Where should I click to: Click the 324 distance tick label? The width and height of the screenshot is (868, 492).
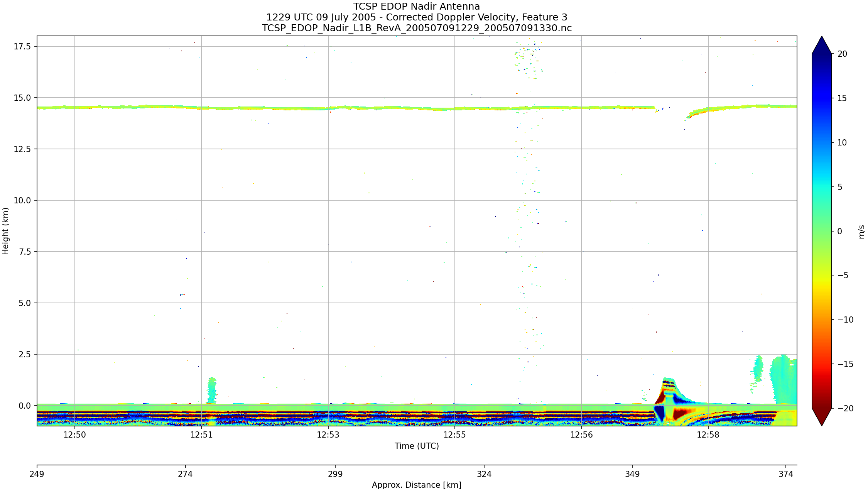[x=484, y=474]
